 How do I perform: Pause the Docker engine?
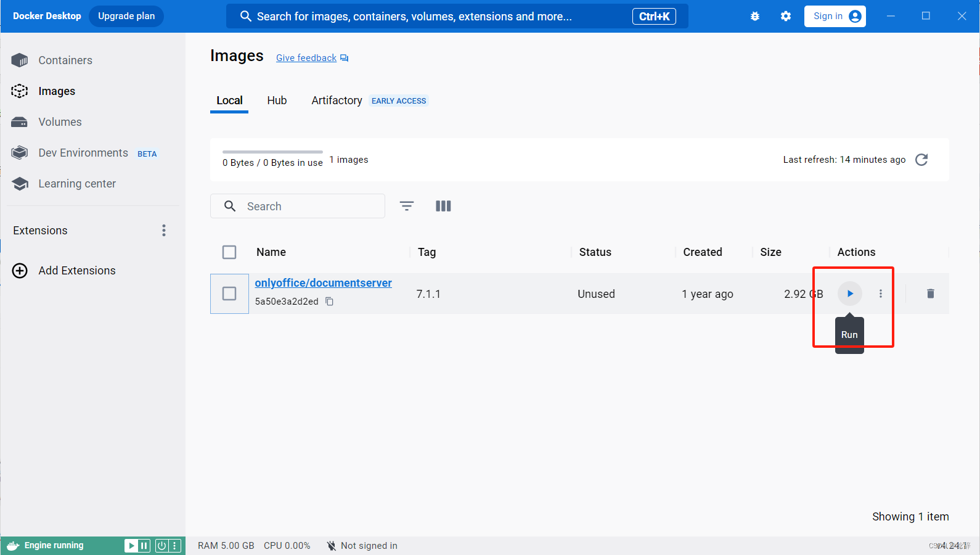click(x=144, y=546)
